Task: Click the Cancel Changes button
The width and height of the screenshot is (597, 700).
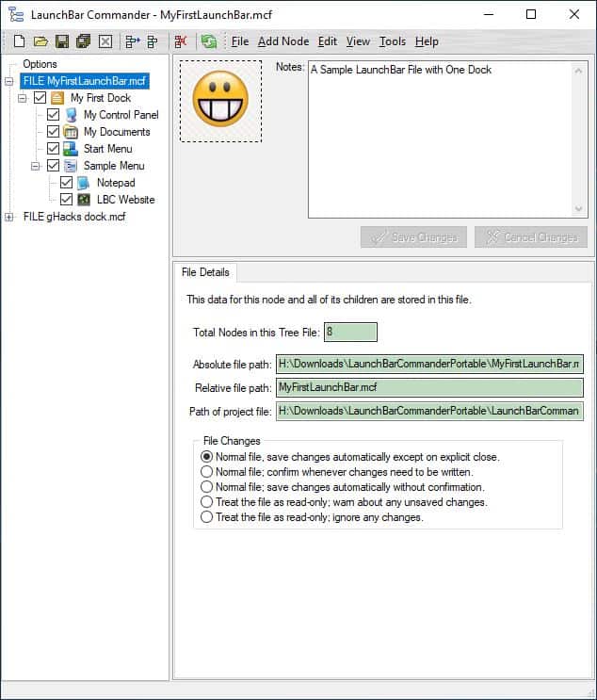Action: click(x=531, y=237)
